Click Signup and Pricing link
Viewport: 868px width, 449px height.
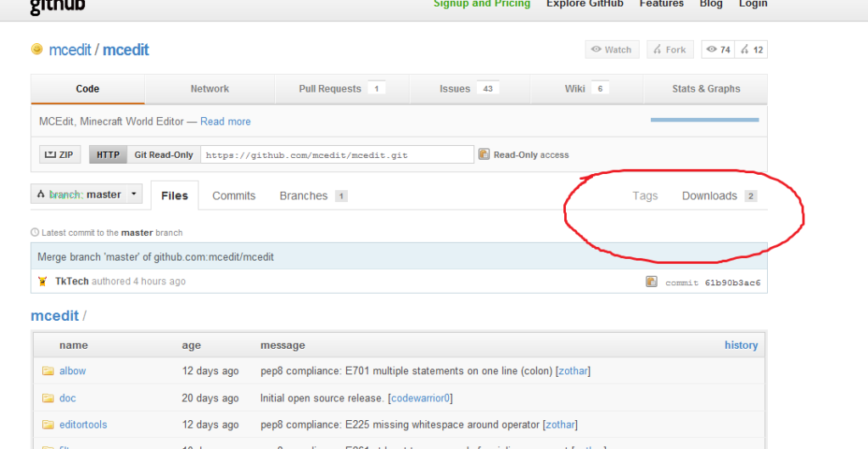482,4
